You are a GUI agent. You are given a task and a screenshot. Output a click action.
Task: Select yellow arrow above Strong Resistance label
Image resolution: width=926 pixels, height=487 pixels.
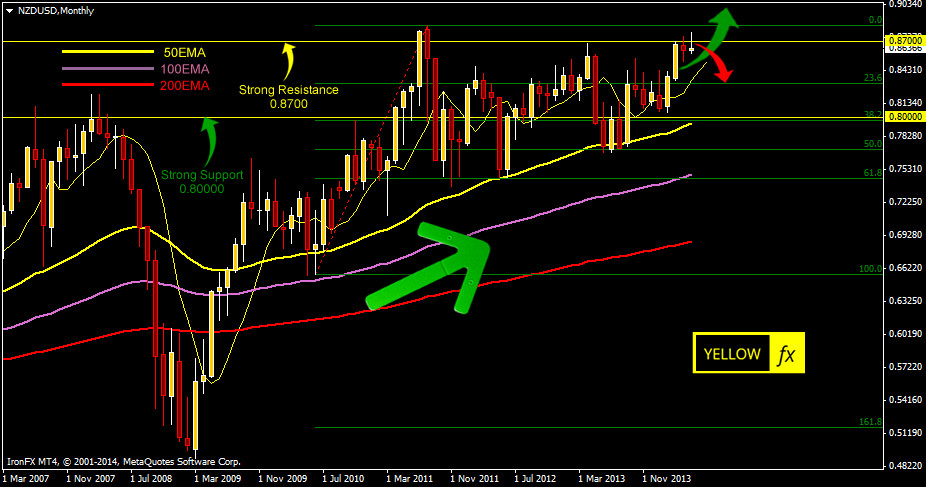tap(289, 60)
